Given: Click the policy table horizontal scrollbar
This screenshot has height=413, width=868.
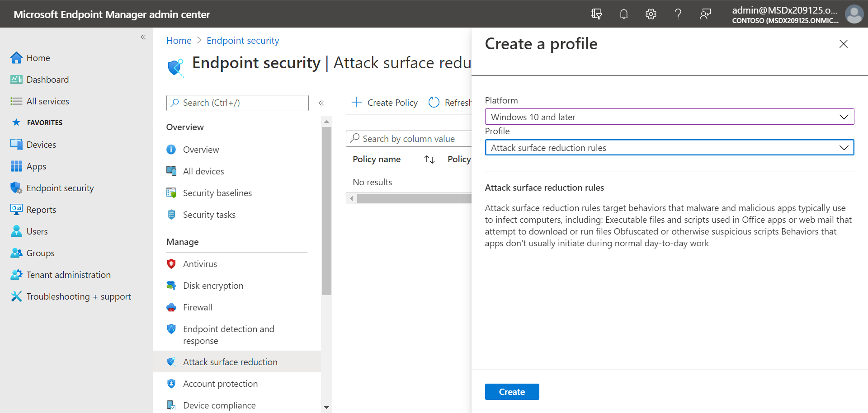Looking at the screenshot, I should click(x=414, y=198).
